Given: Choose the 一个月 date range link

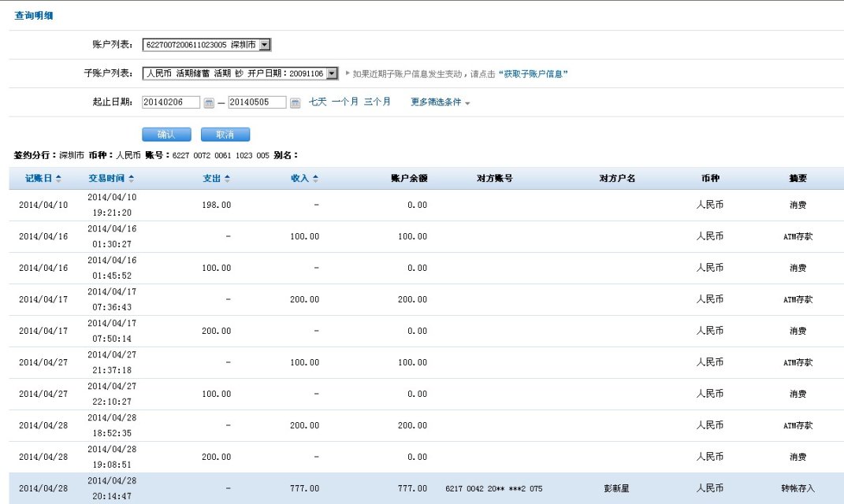Looking at the screenshot, I should point(345,102).
